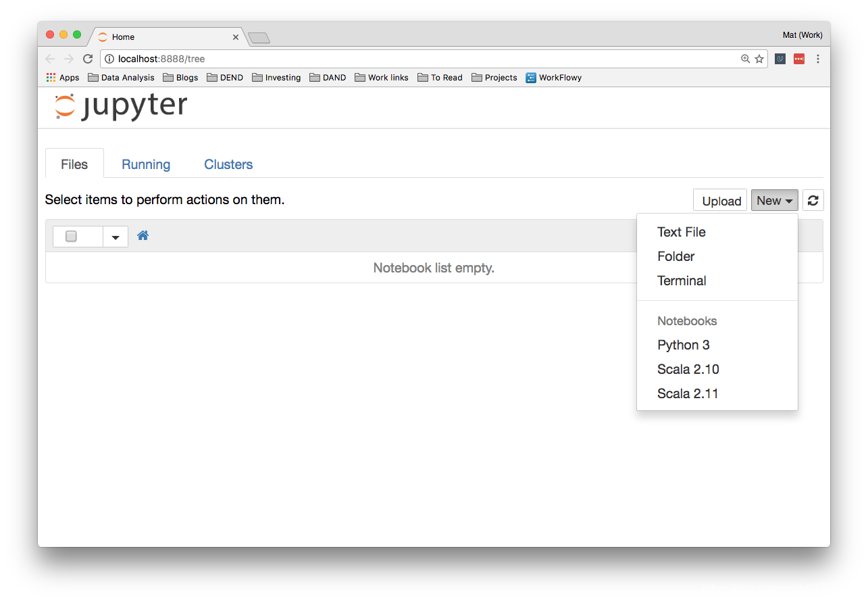Image resolution: width=868 pixels, height=601 pixels.
Task: Click the browser back navigation arrow
Action: point(50,59)
